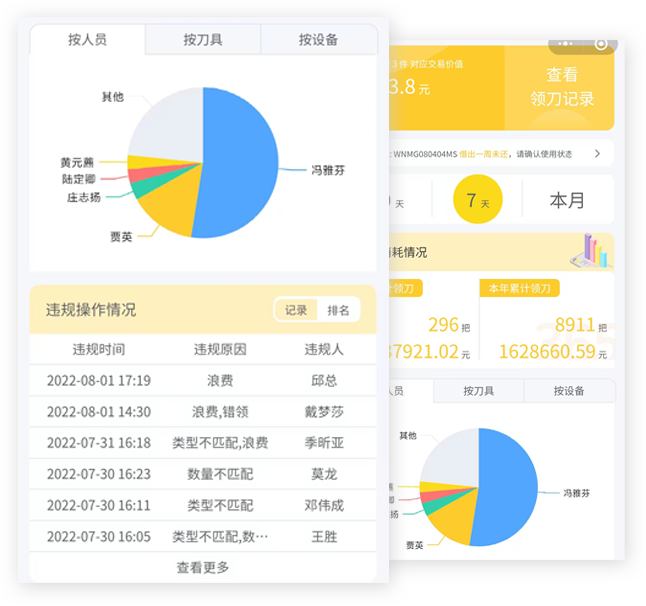Select the 7 天 time range circle
646x606 pixels.
point(477,199)
